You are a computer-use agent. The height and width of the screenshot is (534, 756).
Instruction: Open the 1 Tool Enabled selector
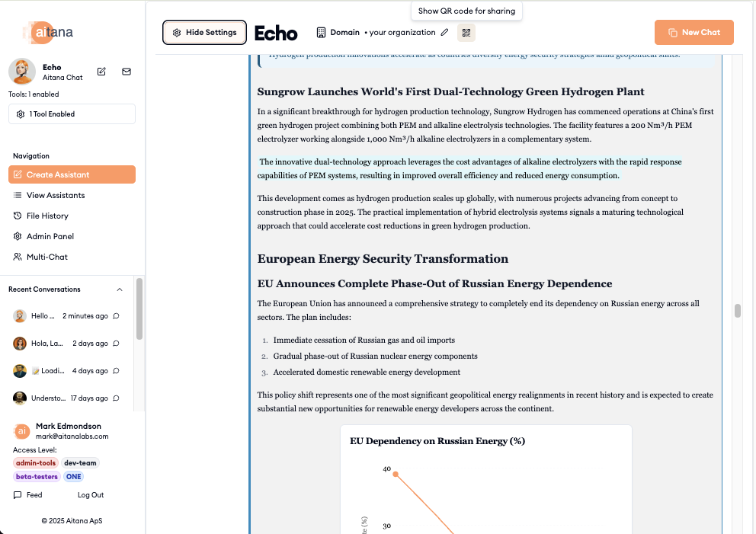[72, 114]
